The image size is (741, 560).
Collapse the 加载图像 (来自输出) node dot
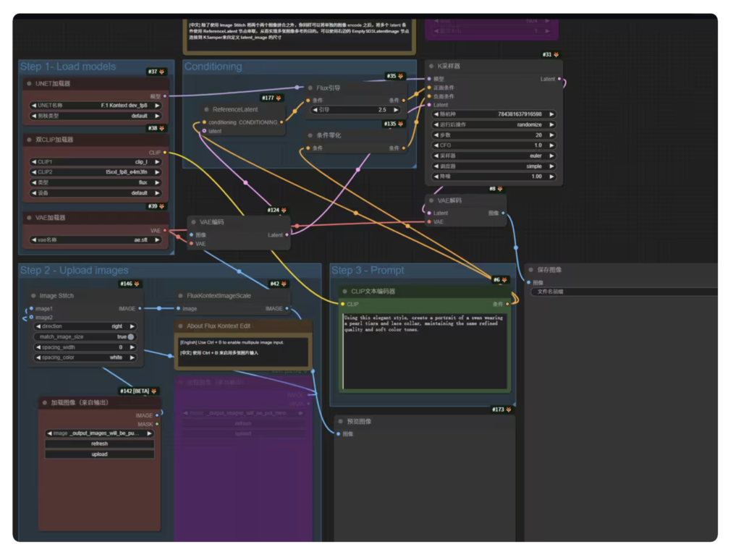[x=45, y=402]
